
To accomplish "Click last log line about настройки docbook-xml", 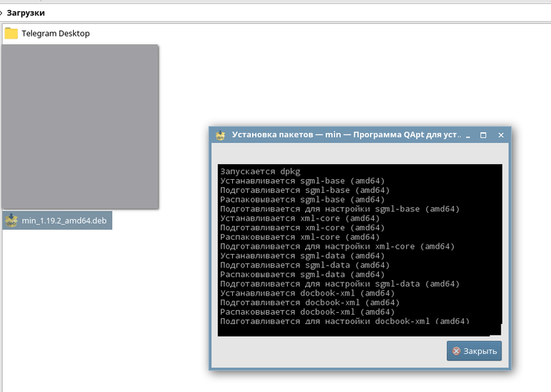I will (x=344, y=320).
